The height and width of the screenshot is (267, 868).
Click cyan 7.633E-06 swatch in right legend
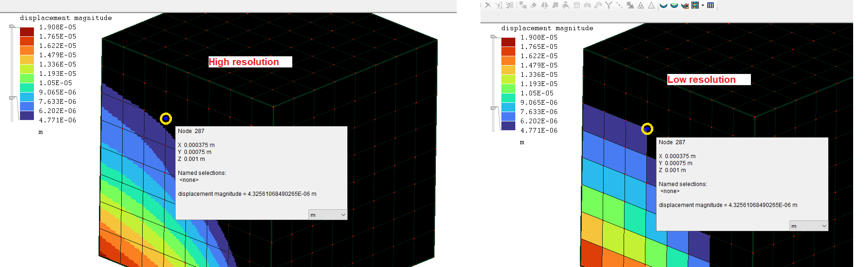point(508,107)
